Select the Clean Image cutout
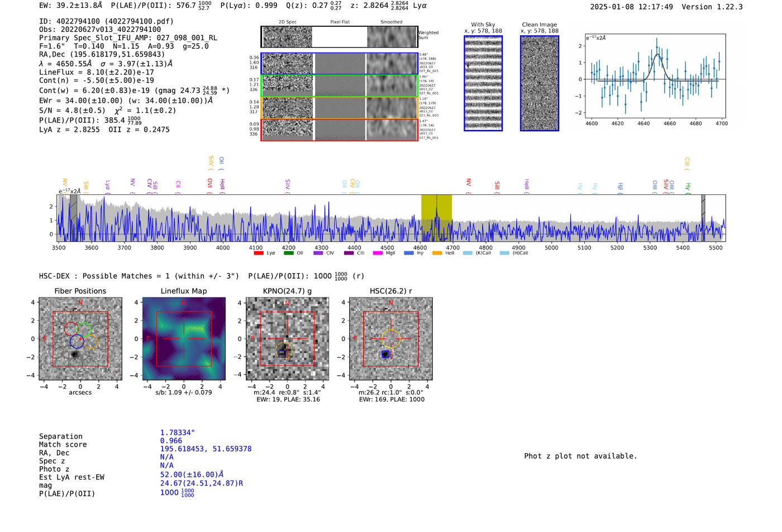The width and height of the screenshot is (782, 532). pos(540,84)
